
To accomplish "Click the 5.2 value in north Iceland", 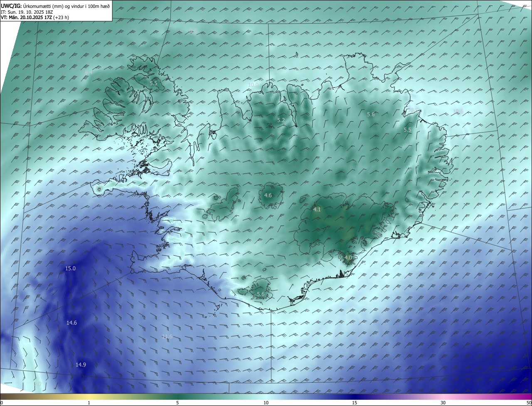I will tap(281, 120).
